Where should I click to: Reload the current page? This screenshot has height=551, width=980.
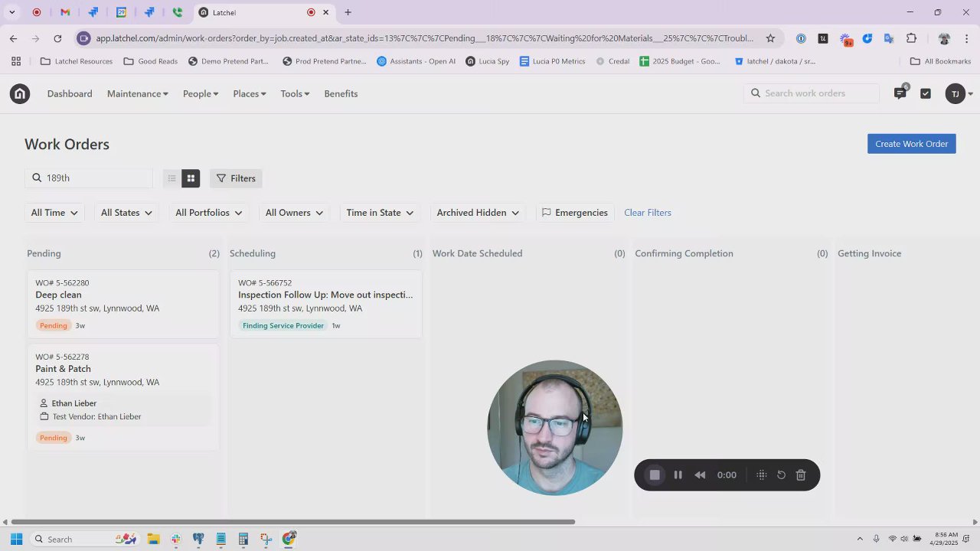pyautogui.click(x=57, y=38)
